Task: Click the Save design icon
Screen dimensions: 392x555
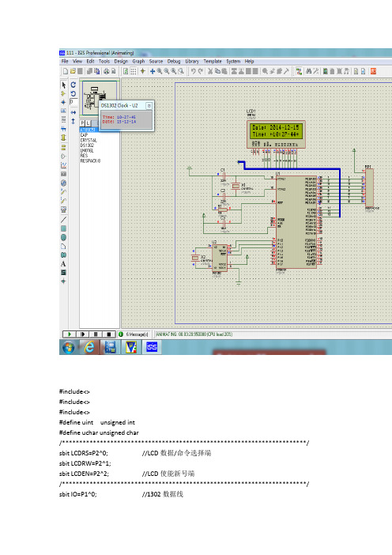Action: [x=80, y=71]
